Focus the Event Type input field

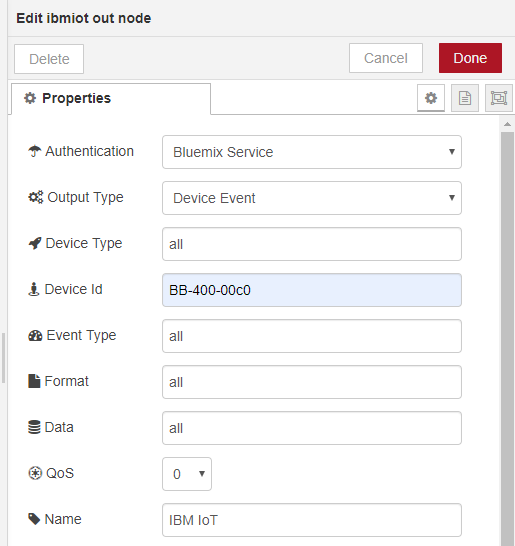tap(312, 336)
